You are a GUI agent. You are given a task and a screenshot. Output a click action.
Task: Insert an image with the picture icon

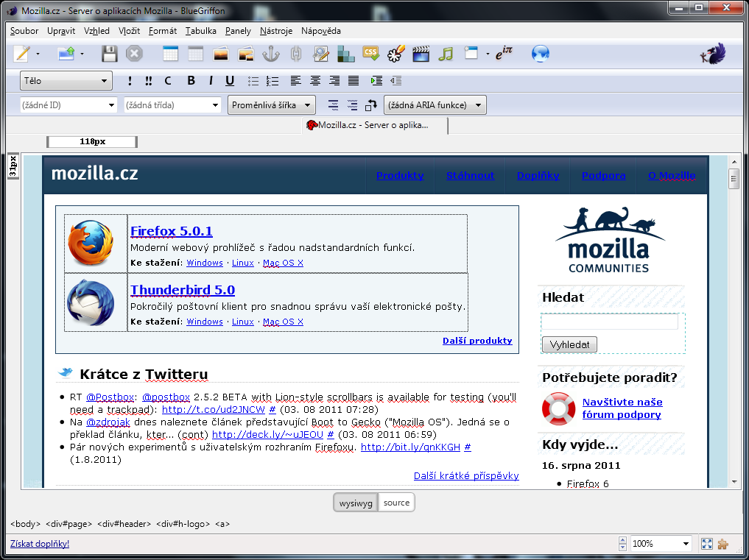tap(221, 54)
